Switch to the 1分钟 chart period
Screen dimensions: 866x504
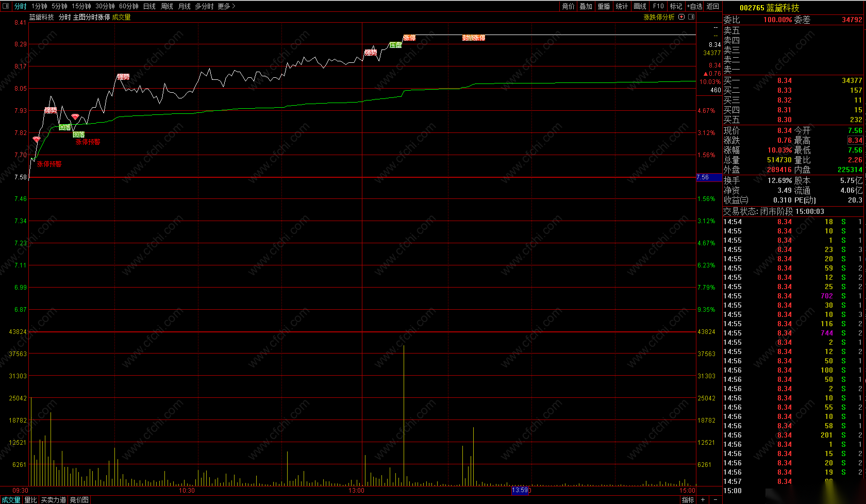pos(39,6)
